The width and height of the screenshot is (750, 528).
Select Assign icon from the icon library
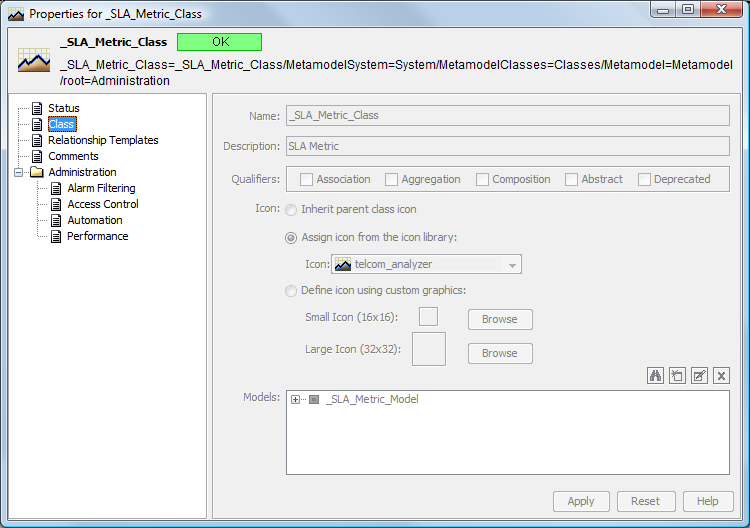coord(291,238)
